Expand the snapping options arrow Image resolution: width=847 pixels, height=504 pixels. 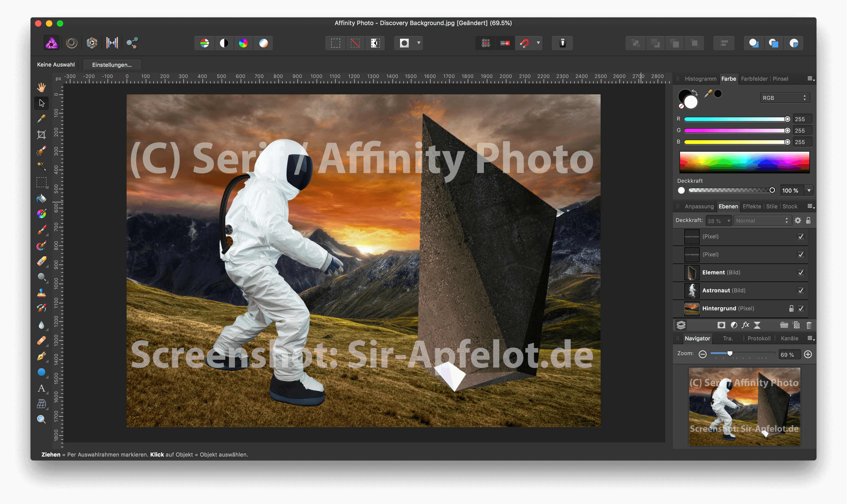pos(538,43)
